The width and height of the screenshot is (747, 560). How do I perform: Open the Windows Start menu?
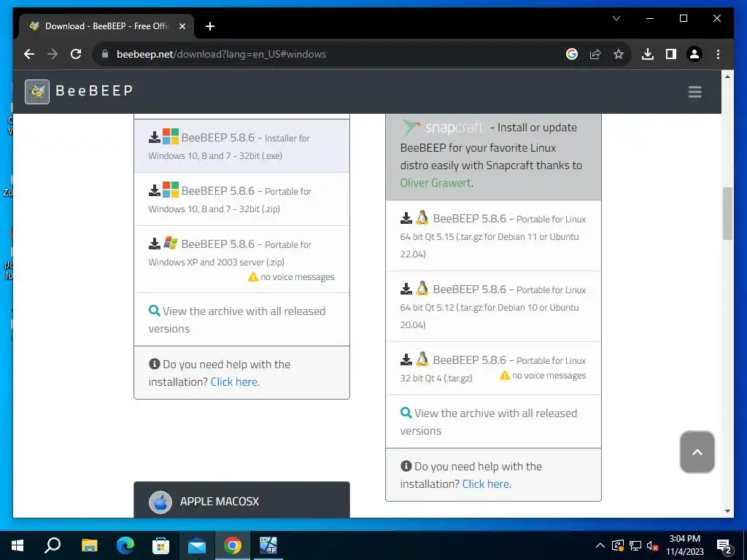point(18,545)
